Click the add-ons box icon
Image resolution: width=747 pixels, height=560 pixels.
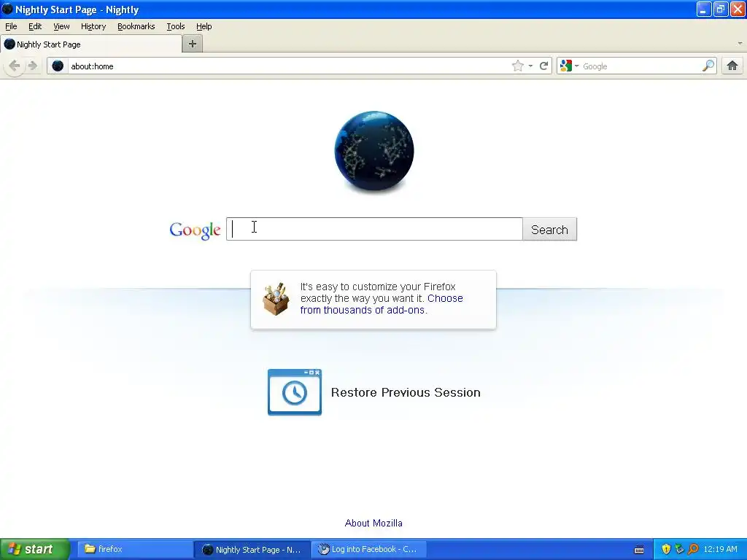(x=276, y=299)
